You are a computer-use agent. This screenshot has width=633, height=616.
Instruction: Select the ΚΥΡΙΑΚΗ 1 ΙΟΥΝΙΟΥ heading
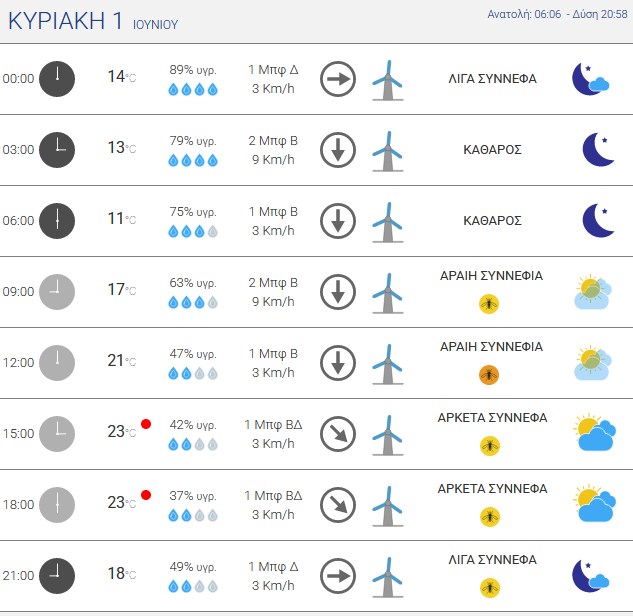93,21
